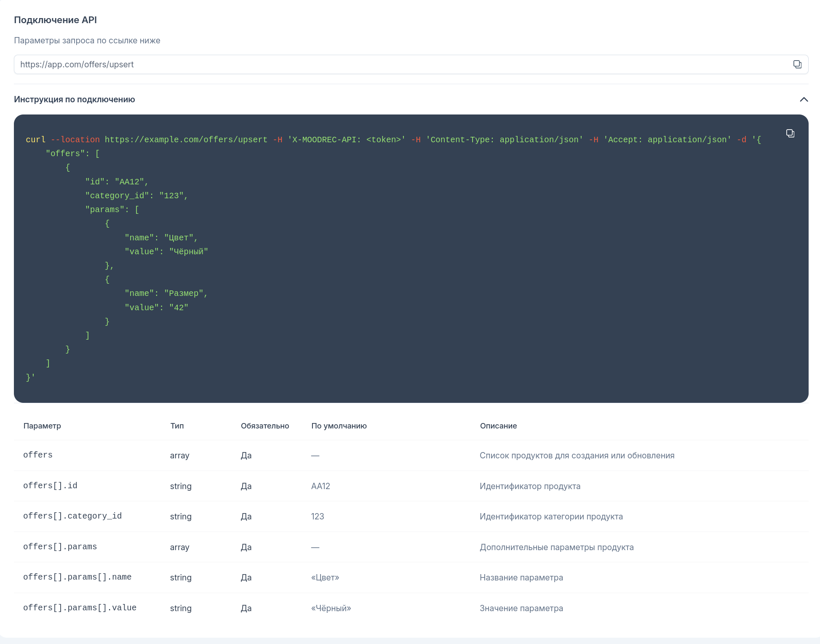Image resolution: width=820 pixels, height=644 pixels.
Task: Click the "name": "Цвет" code line
Action: 161,238
